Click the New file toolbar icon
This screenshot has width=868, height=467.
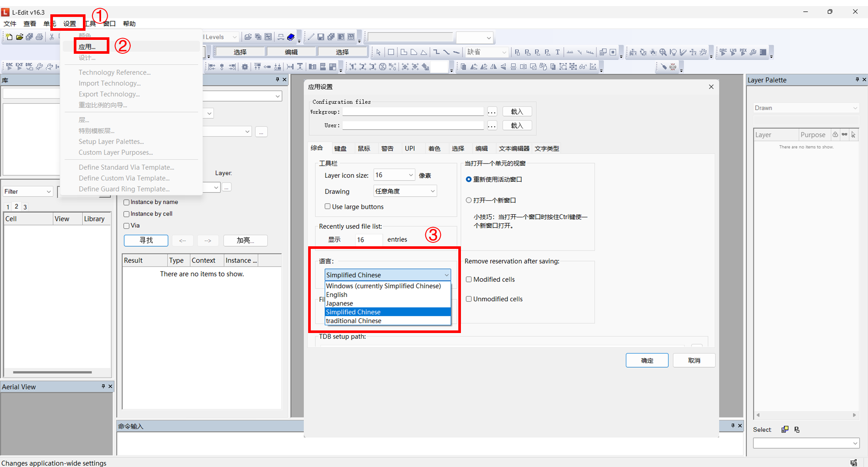(x=9, y=37)
